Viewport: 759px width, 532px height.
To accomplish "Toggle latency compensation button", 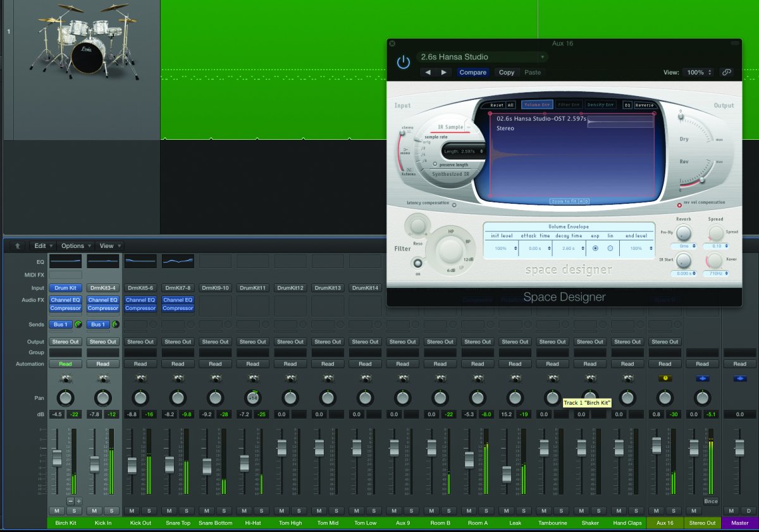I will coord(454,205).
